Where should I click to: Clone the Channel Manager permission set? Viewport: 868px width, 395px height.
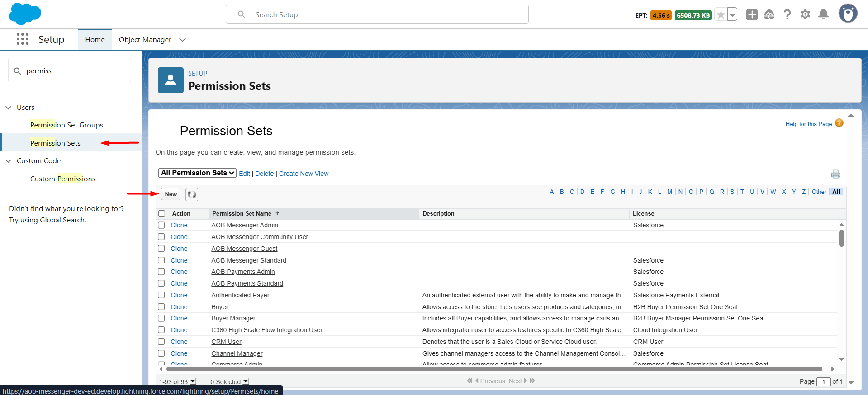179,353
